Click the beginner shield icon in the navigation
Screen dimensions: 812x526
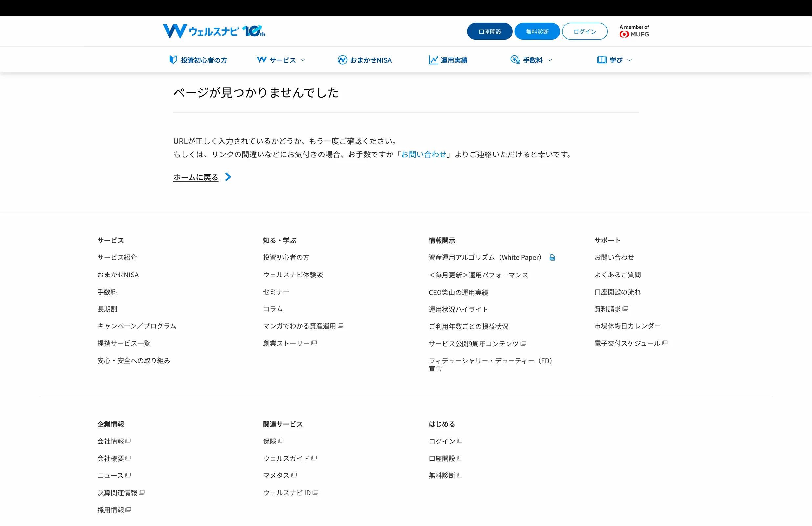tap(173, 60)
